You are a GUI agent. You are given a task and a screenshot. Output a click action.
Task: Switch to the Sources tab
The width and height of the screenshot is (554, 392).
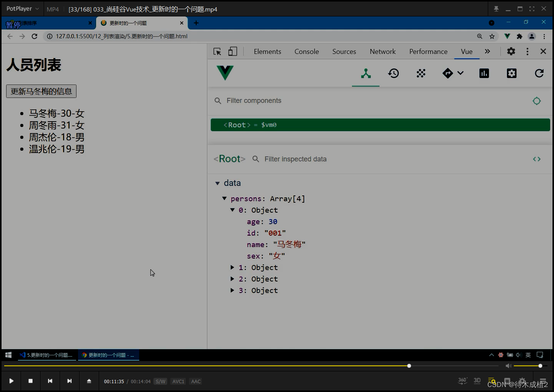(344, 52)
